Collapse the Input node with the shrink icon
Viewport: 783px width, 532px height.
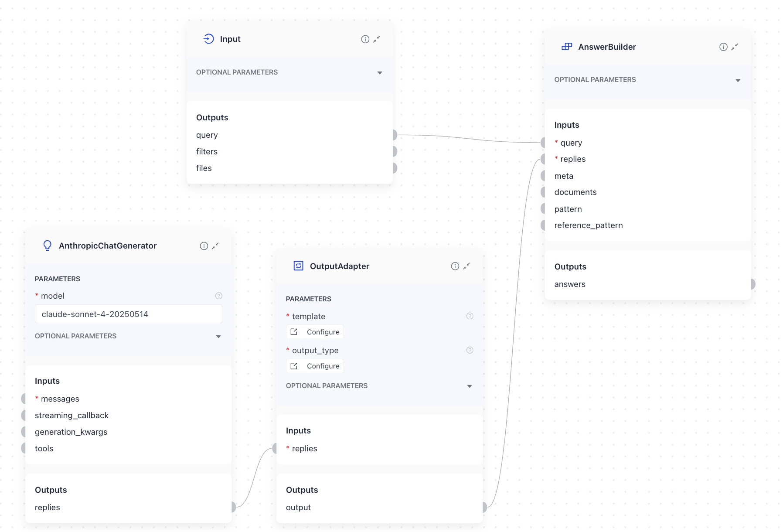[x=377, y=39]
